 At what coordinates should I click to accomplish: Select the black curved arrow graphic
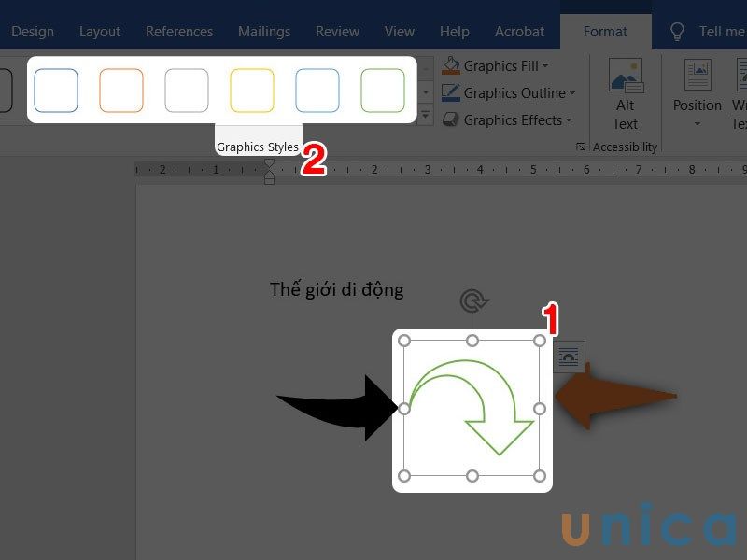337,408
